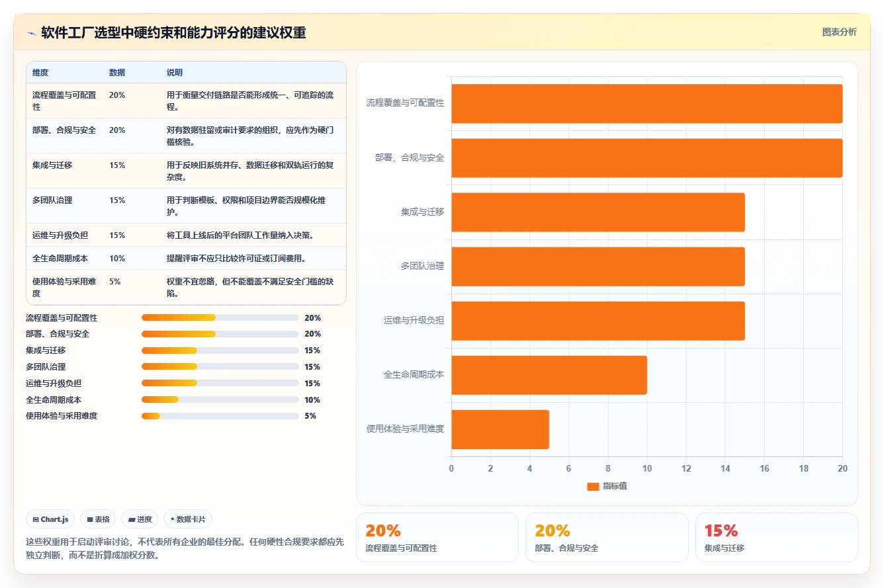Toggle the 指标值 legend color box

coord(593,486)
